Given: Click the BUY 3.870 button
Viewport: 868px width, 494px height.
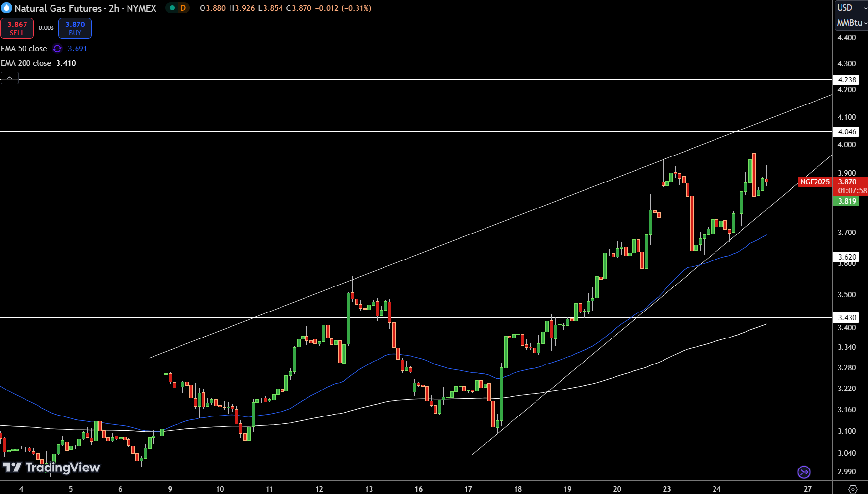Looking at the screenshot, I should (75, 28).
